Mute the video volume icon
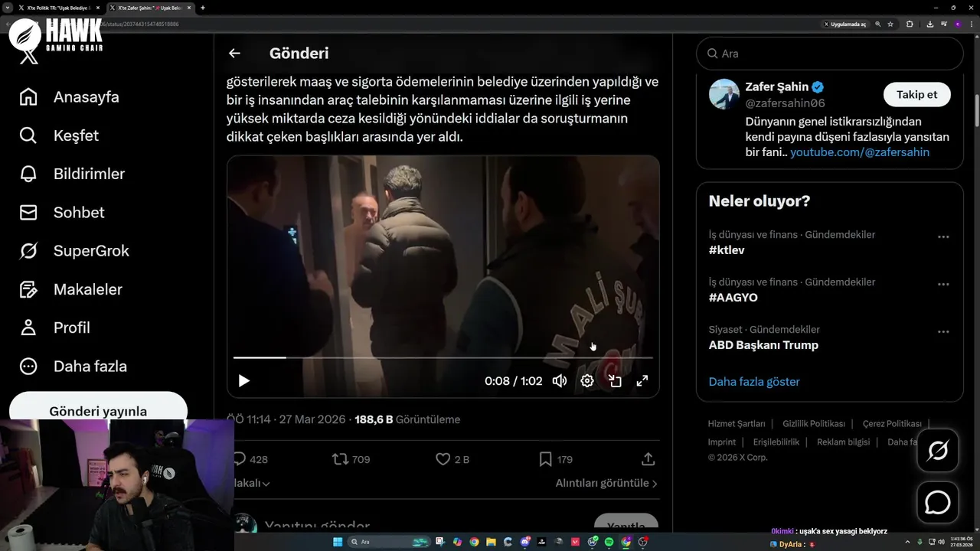Screen dimensions: 980x551 (x=560, y=380)
